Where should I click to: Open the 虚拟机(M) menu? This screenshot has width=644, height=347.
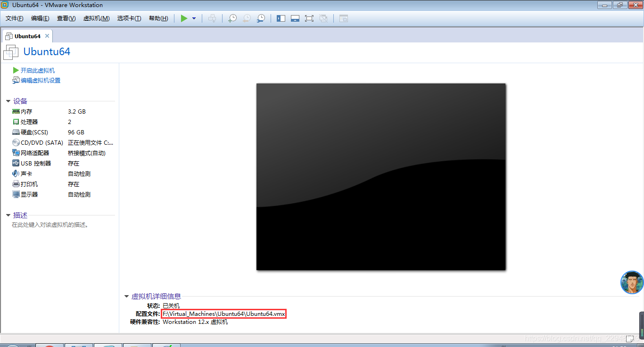click(x=96, y=18)
